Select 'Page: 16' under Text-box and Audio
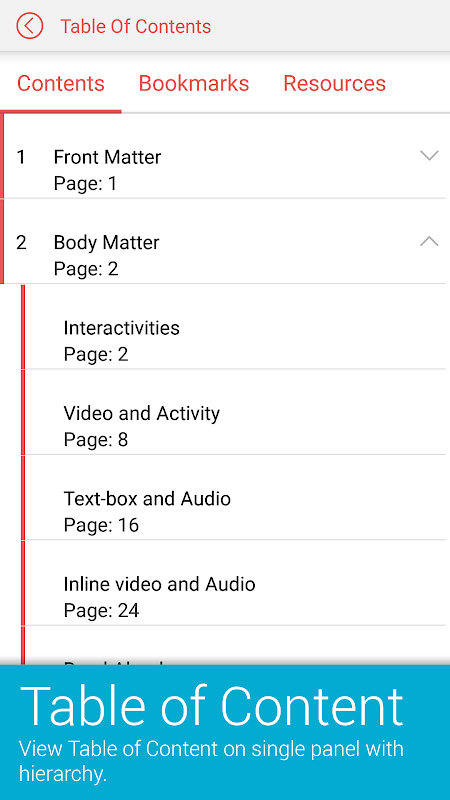This screenshot has width=450, height=800. (102, 525)
